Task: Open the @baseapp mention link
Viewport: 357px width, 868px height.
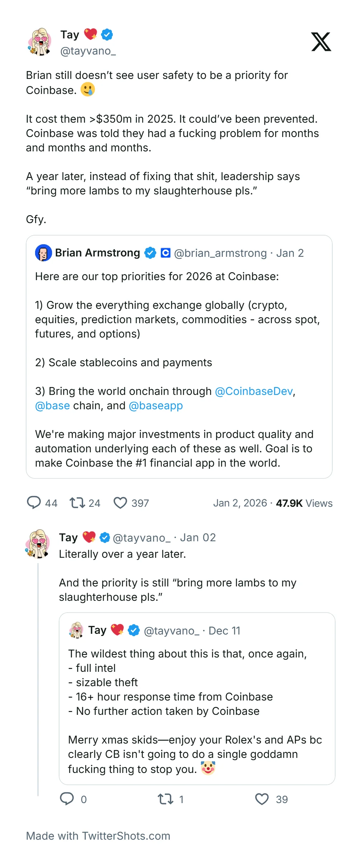Action: coord(156,405)
